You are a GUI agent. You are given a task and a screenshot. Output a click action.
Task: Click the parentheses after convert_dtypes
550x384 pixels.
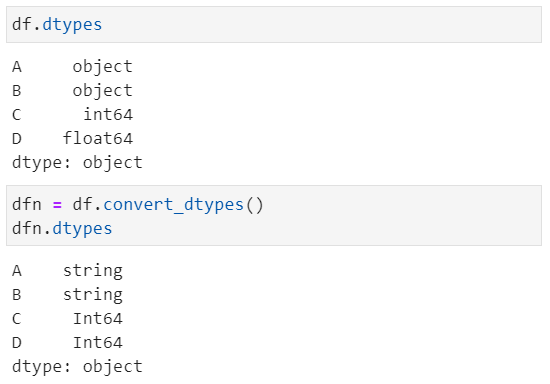[254, 205]
